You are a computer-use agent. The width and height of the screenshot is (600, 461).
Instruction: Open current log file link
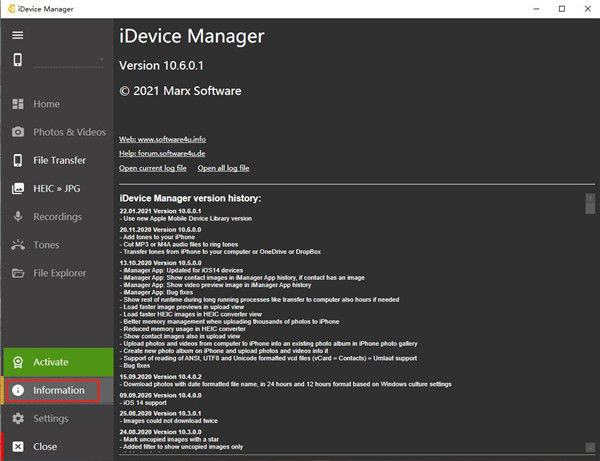point(153,168)
